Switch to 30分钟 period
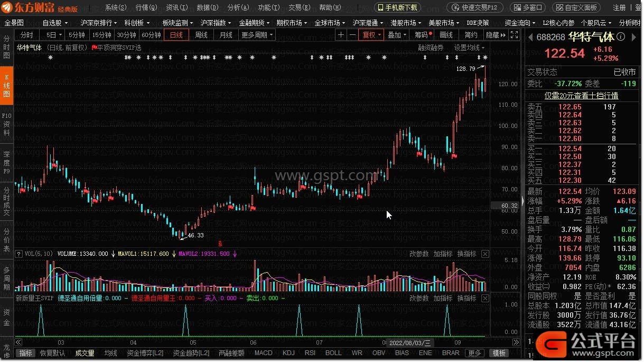 (126, 35)
